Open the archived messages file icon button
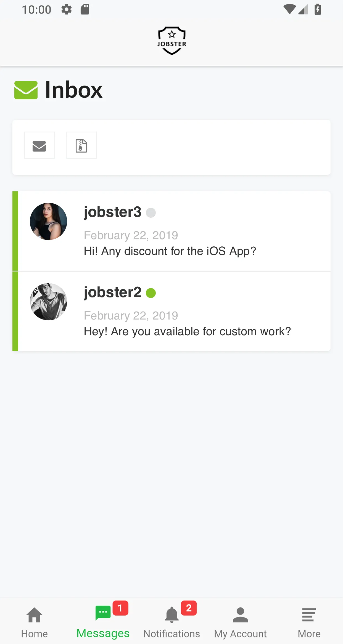 tap(81, 145)
